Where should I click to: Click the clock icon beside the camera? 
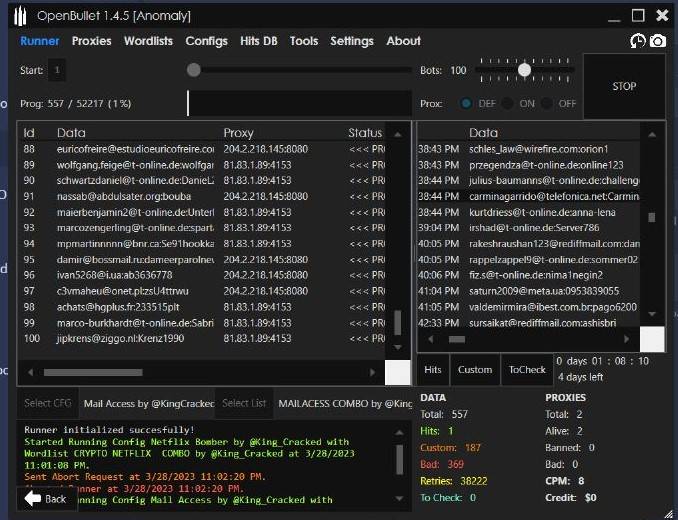click(638, 41)
